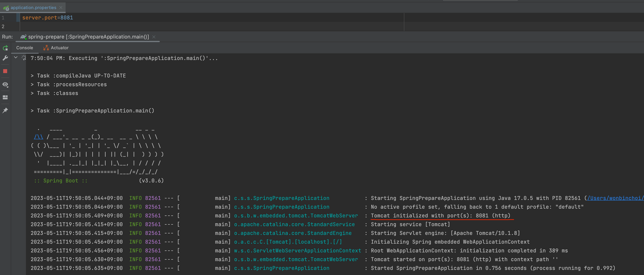Click 'Initializing Spring embedded WebApplicationContext' message

click(x=450, y=242)
